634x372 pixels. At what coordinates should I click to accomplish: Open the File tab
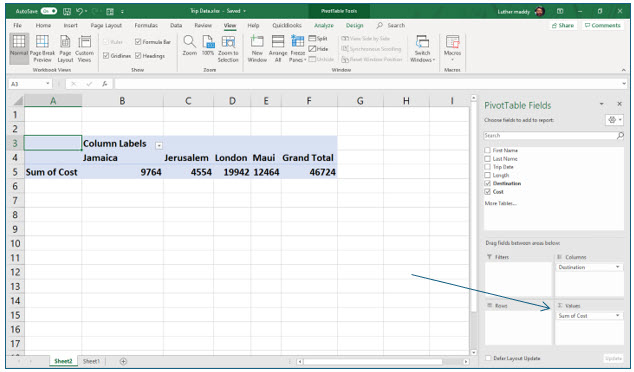point(17,25)
